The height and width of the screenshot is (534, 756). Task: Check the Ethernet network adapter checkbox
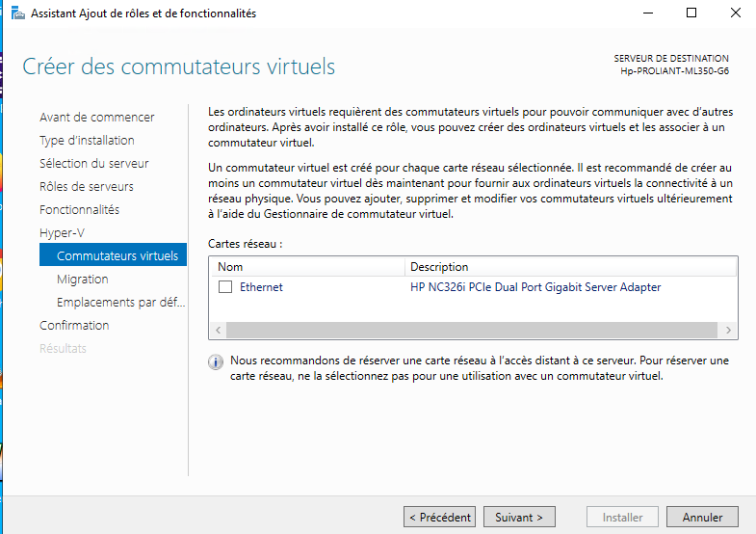pyautogui.click(x=225, y=287)
